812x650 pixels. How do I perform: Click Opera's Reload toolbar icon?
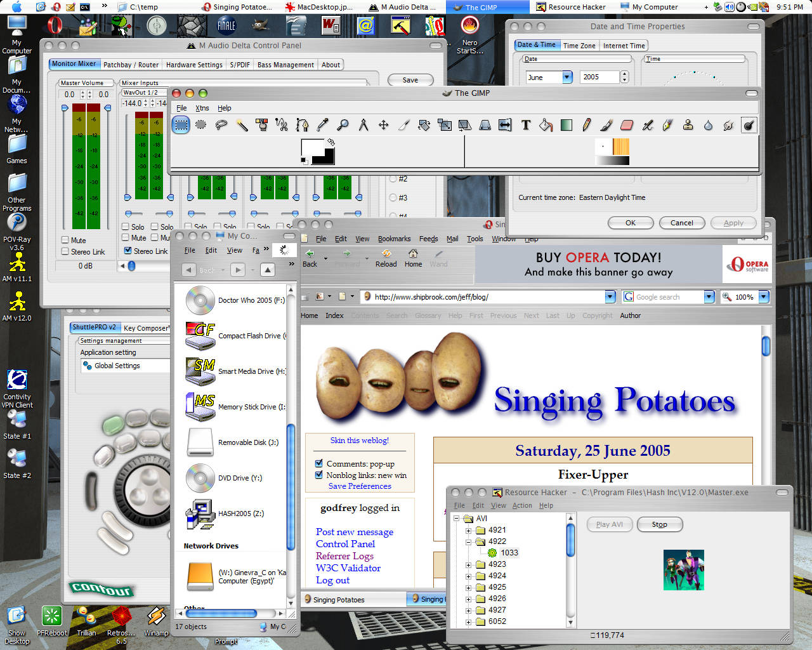[386, 258]
